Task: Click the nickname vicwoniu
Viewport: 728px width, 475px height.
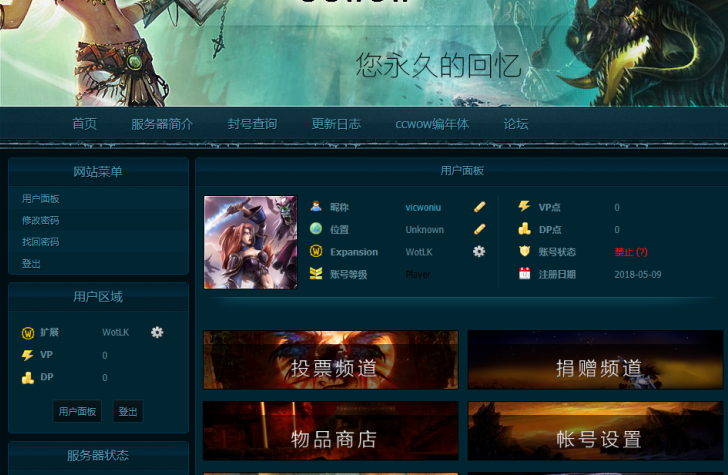Action: [x=423, y=208]
